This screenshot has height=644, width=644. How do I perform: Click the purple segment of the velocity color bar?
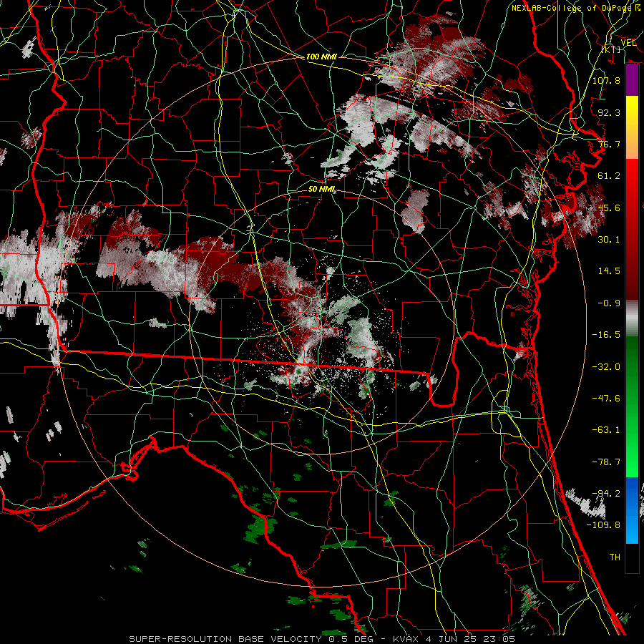coord(632,80)
